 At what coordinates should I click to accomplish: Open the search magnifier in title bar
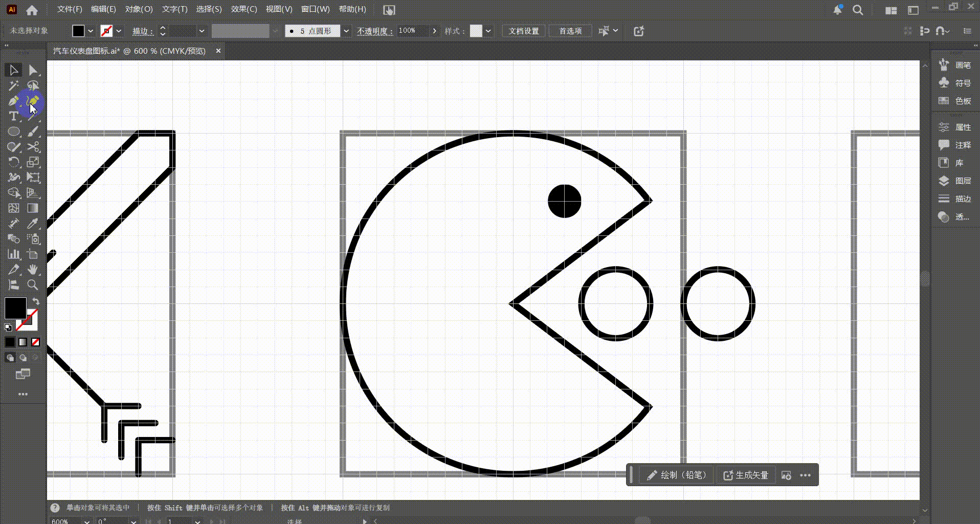(x=858, y=10)
